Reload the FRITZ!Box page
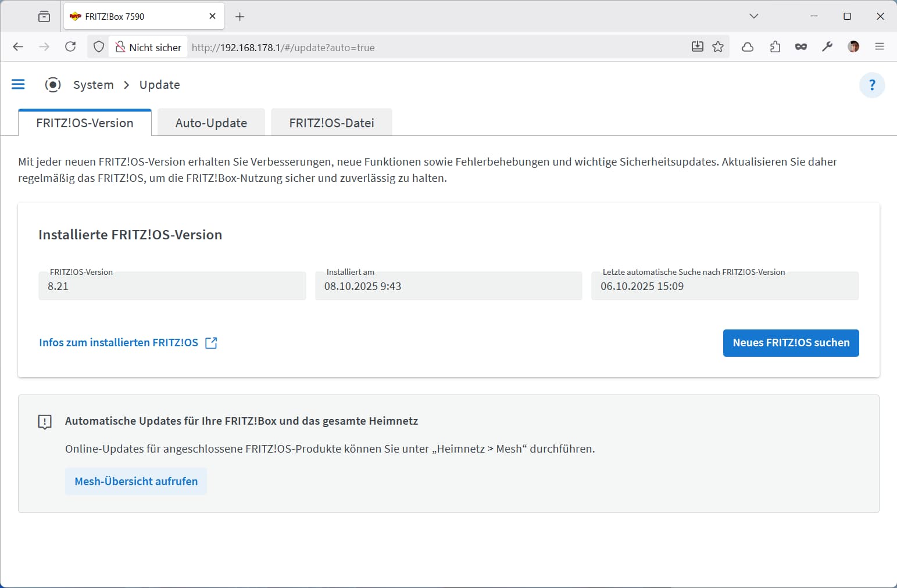The image size is (897, 588). [x=70, y=47]
